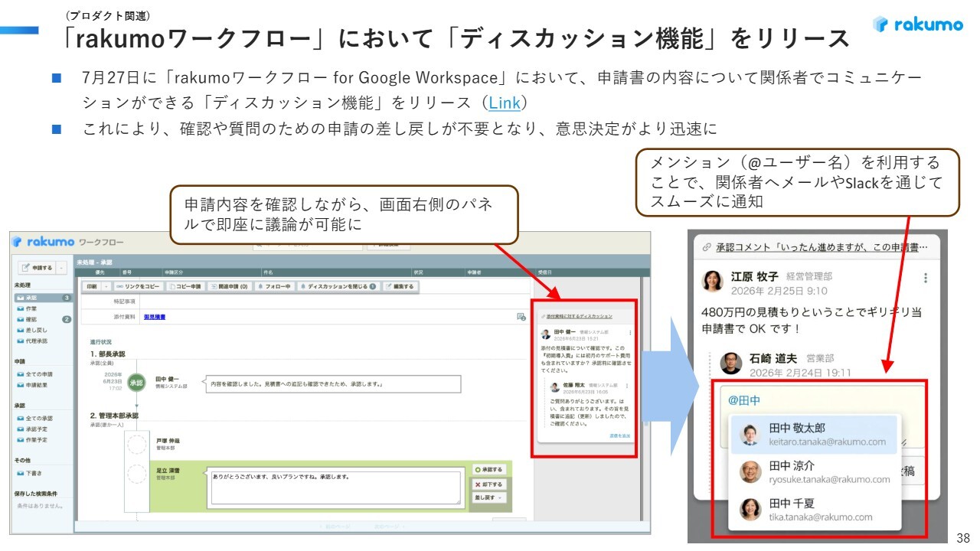Click the 申請者 column header
The image size is (980, 551).
(474, 271)
